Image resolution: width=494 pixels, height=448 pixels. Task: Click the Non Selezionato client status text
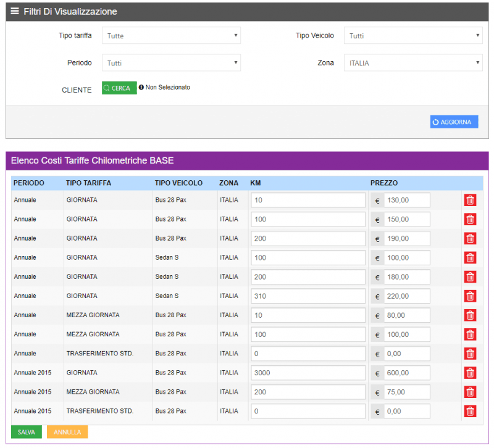pos(168,87)
